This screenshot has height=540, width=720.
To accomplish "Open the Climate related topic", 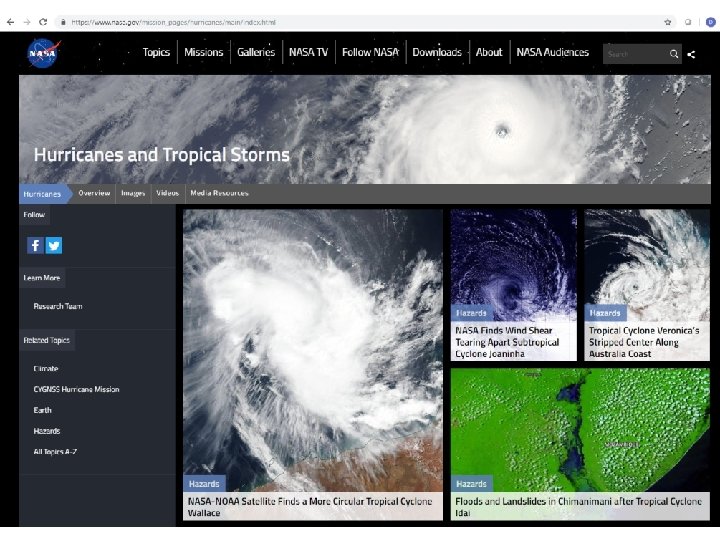I will (46, 368).
